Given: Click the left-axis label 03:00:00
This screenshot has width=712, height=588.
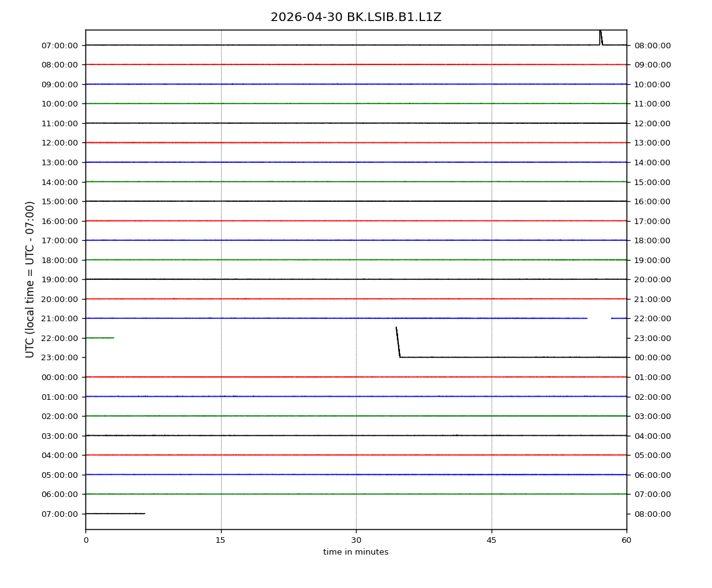Looking at the screenshot, I should [x=59, y=436].
